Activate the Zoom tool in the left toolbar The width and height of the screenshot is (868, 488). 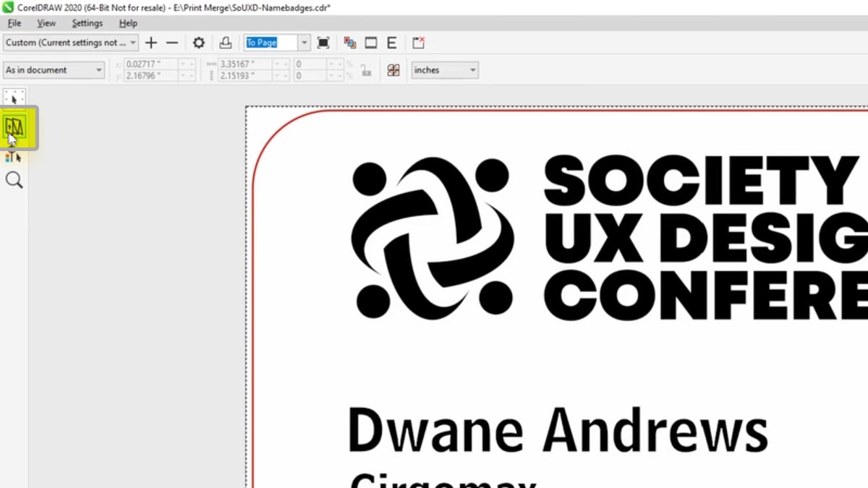13,180
